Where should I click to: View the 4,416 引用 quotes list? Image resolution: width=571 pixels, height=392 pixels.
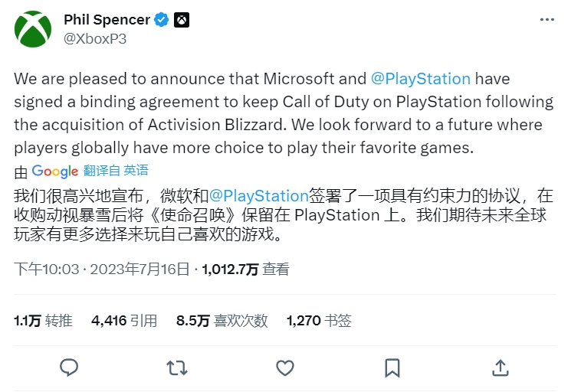tap(124, 320)
